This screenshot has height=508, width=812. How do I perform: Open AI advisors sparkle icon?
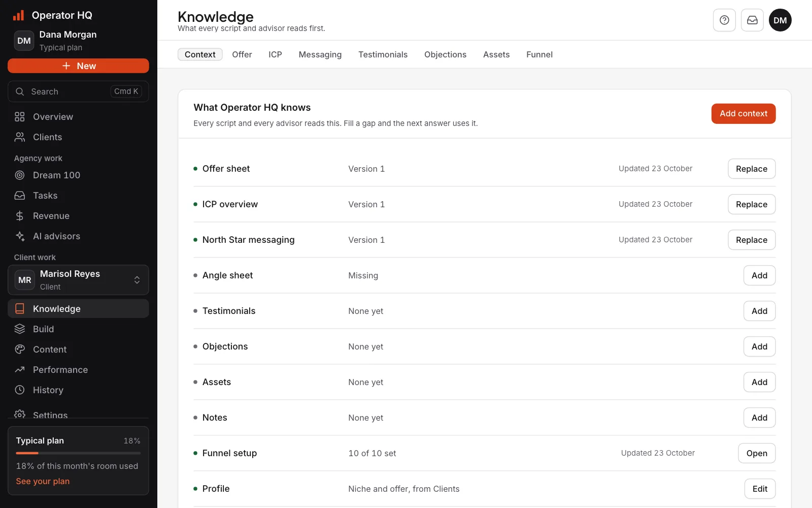pos(20,236)
